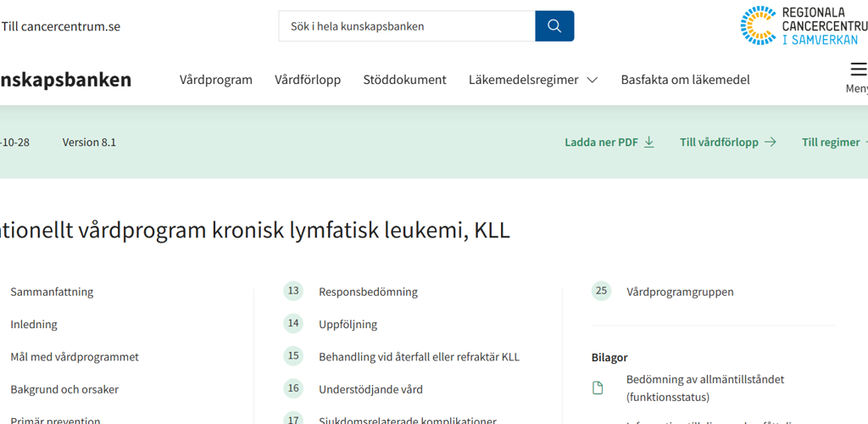The image size is (868, 424).
Task: Follow the Till vårdförlopp link
Action: click(x=719, y=142)
